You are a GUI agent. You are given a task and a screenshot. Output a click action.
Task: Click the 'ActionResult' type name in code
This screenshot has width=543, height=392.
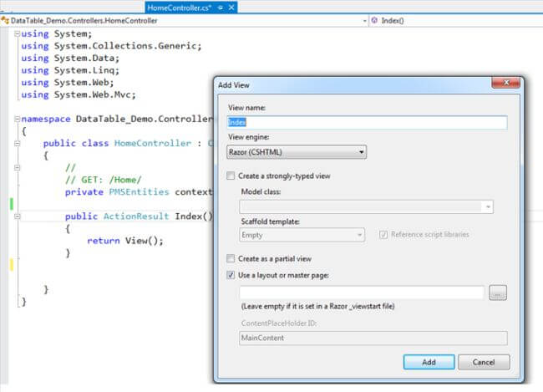[136, 216]
